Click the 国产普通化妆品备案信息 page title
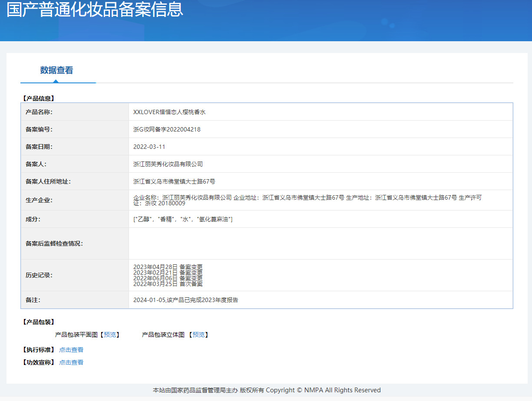 [x=95, y=10]
